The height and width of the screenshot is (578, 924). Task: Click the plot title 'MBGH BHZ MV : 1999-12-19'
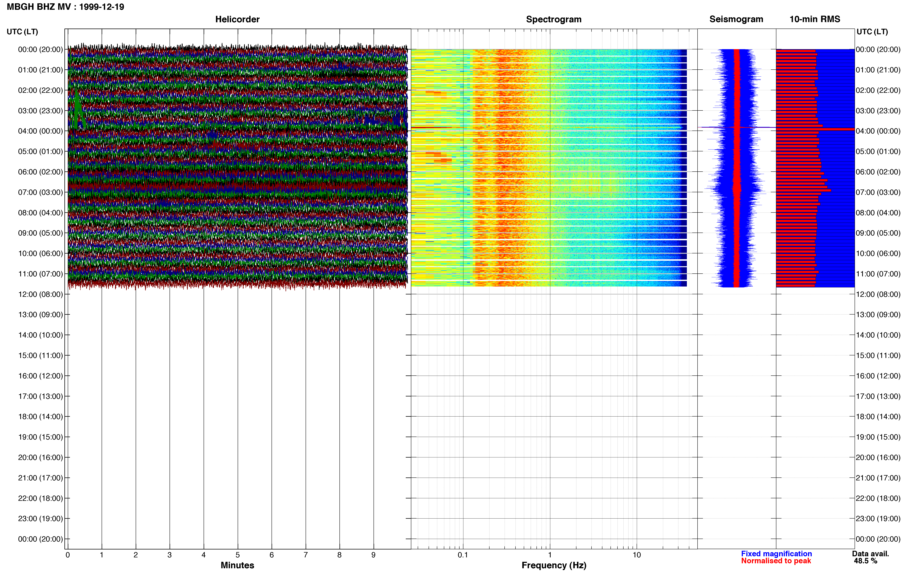click(65, 7)
